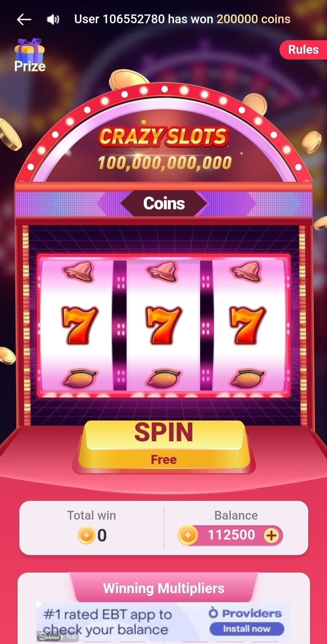Add coins with the plus icon

(x=271, y=535)
